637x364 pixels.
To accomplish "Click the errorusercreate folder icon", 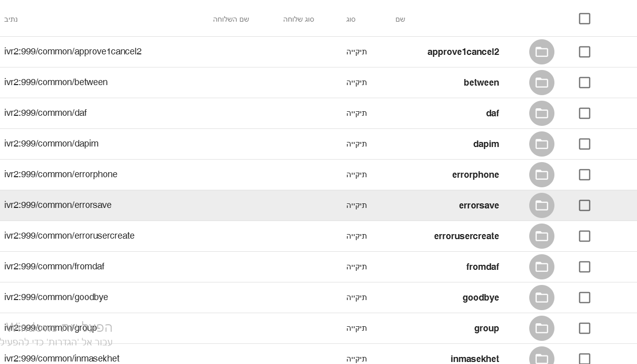I will tap(541, 236).
